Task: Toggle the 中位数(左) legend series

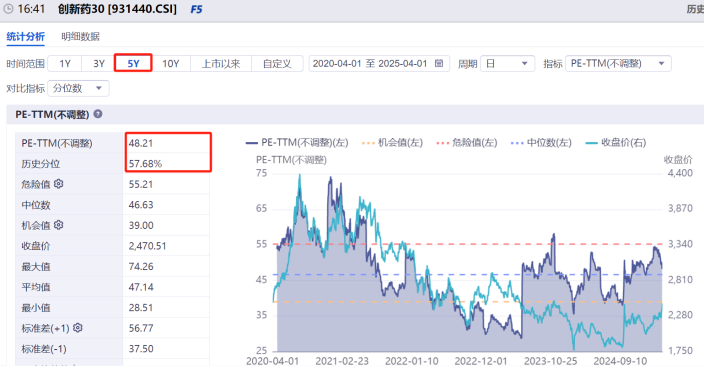Action: click(x=541, y=142)
